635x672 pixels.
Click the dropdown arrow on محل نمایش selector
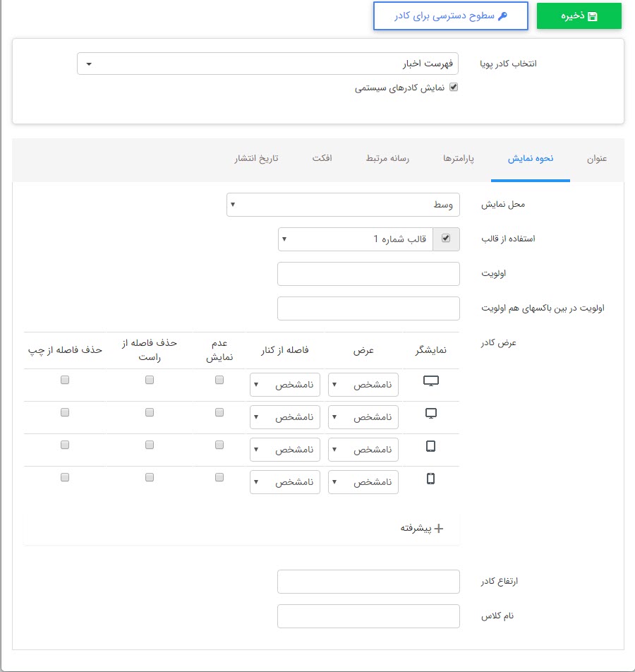point(231,205)
